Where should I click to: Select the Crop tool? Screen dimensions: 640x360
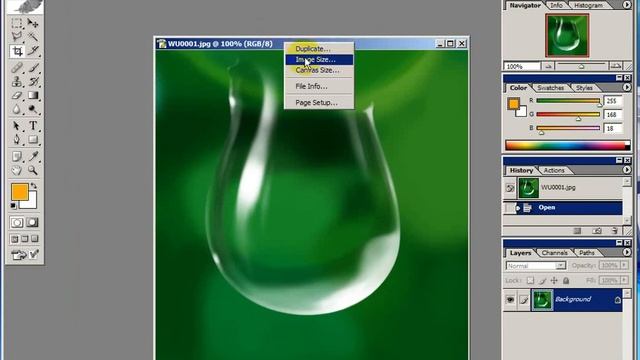point(17,51)
